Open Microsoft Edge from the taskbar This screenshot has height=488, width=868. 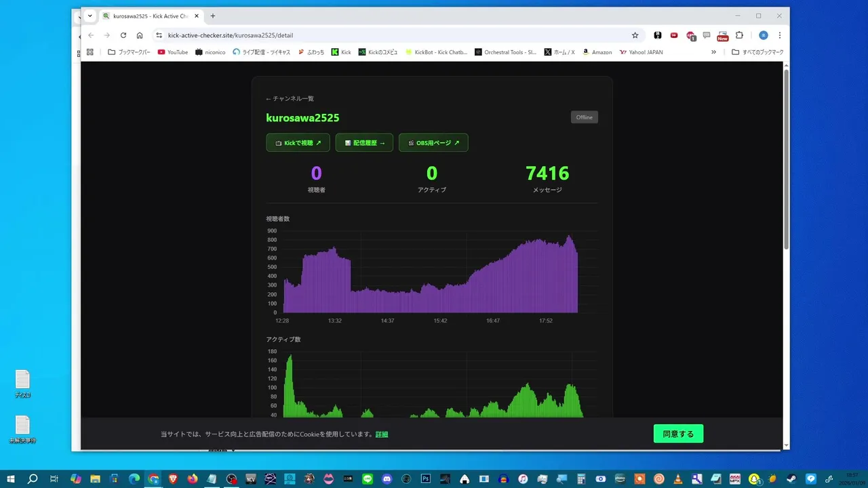134,479
